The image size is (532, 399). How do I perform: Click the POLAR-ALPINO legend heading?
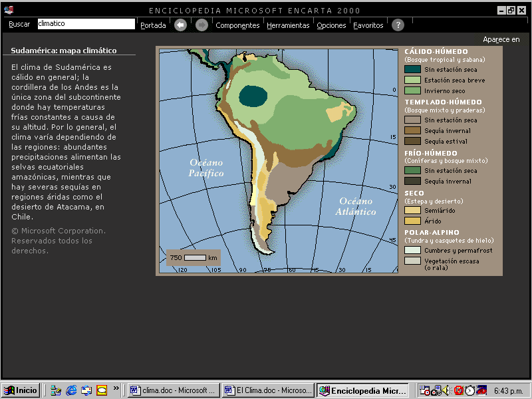(432, 232)
